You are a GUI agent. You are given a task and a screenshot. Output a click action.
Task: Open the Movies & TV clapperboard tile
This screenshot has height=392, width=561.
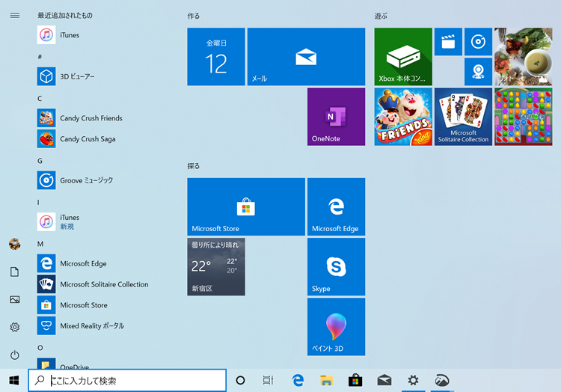(448, 41)
